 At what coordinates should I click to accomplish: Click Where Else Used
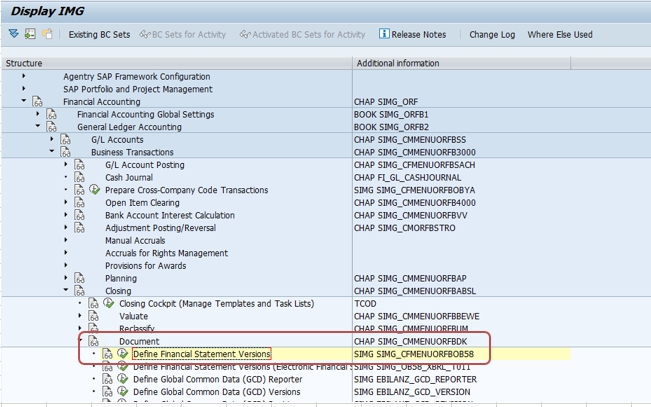[x=560, y=34]
